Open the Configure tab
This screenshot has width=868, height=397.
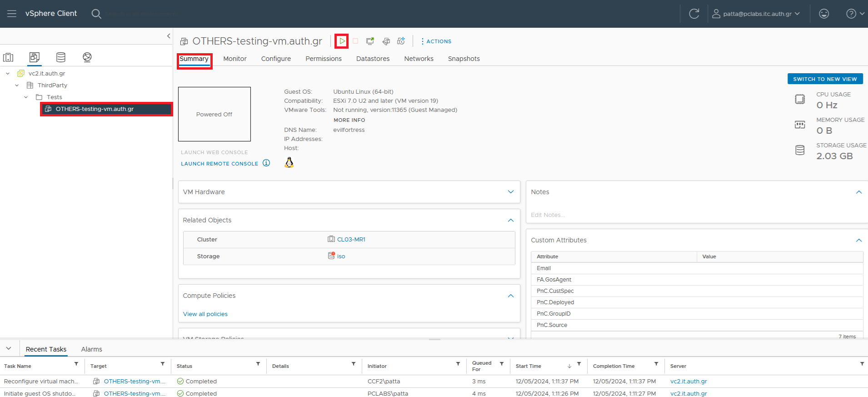(x=276, y=59)
